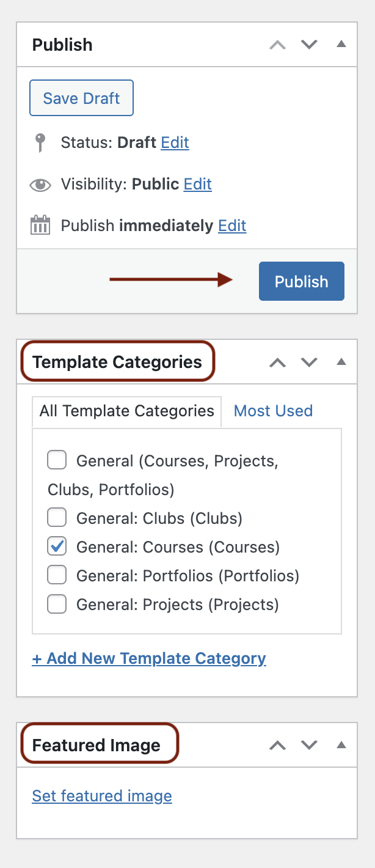The height and width of the screenshot is (868, 375).
Task: Click the Featured Image heading
Action: pos(96,745)
